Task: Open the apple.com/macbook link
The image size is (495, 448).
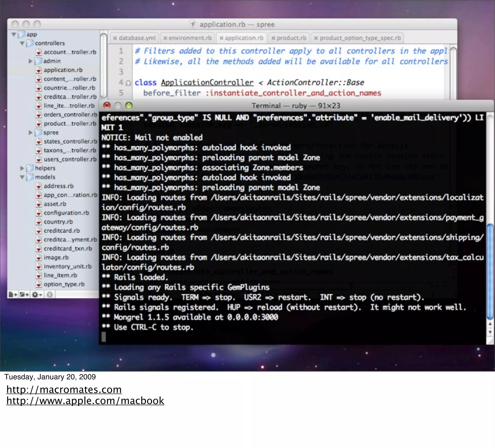Action: [x=85, y=401]
